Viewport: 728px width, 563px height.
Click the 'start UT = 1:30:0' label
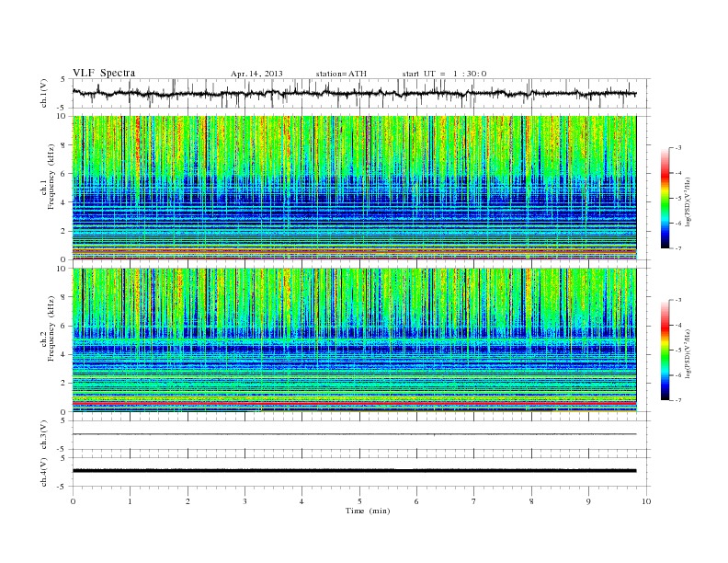(x=444, y=74)
